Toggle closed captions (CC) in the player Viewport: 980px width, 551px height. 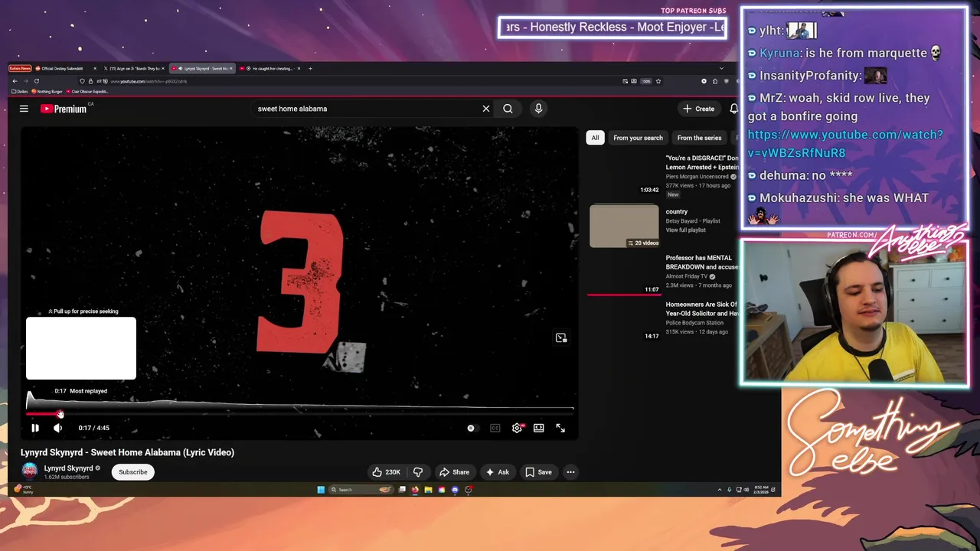tap(495, 428)
